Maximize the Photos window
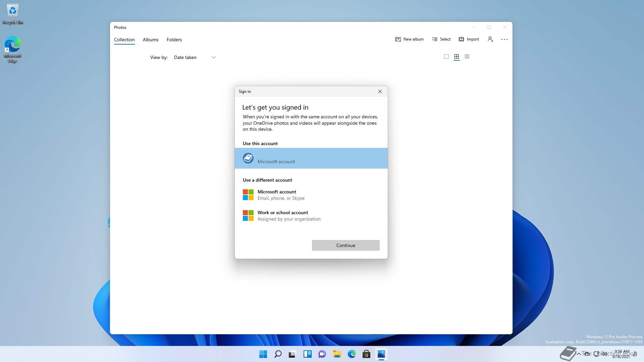The image size is (644, 362). [x=489, y=27]
